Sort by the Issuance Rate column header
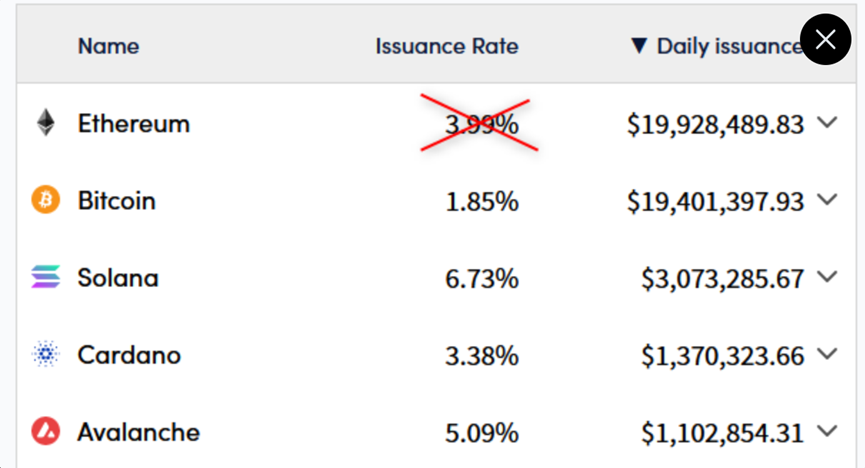 [x=447, y=46]
